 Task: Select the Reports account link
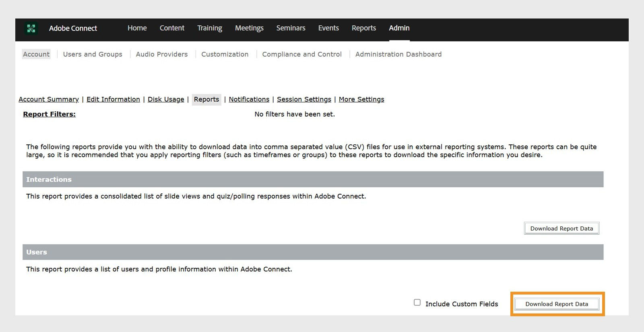pos(206,99)
